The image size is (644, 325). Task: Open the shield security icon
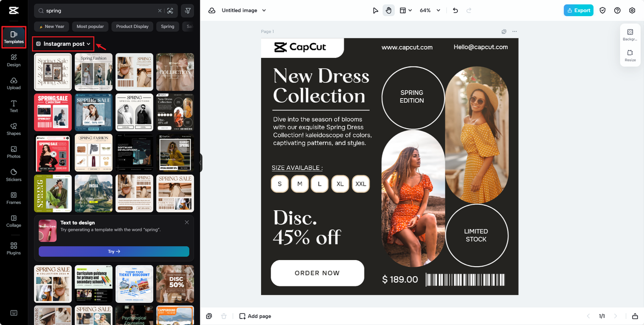click(603, 11)
